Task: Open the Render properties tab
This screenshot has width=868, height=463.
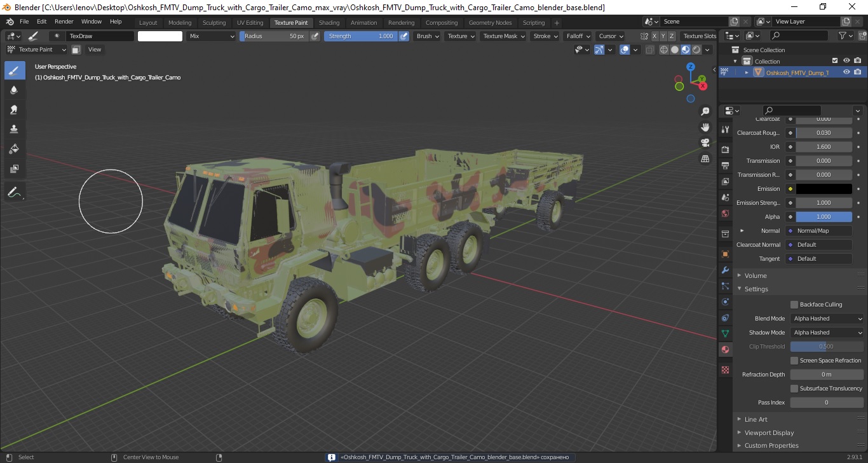Action: click(725, 149)
